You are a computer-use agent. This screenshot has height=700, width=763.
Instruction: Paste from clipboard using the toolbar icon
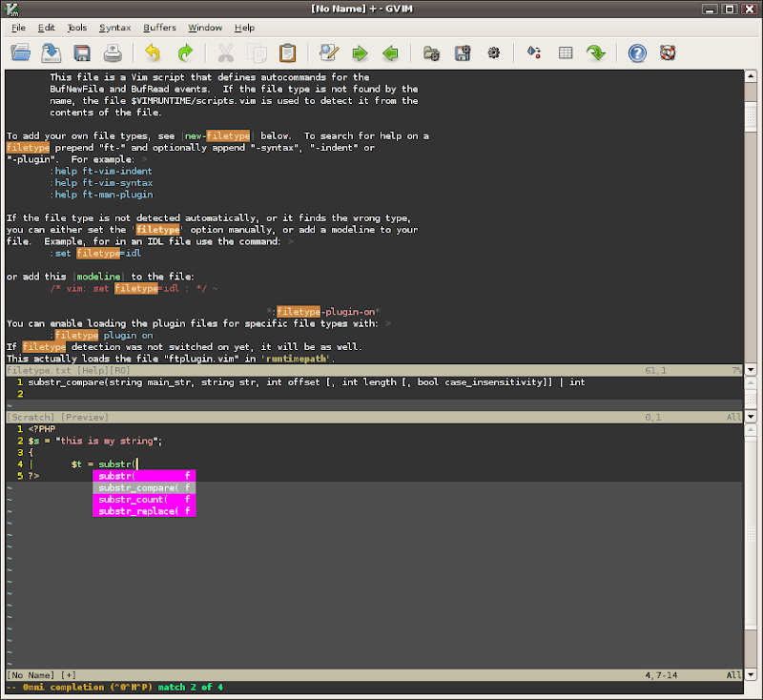(288, 52)
